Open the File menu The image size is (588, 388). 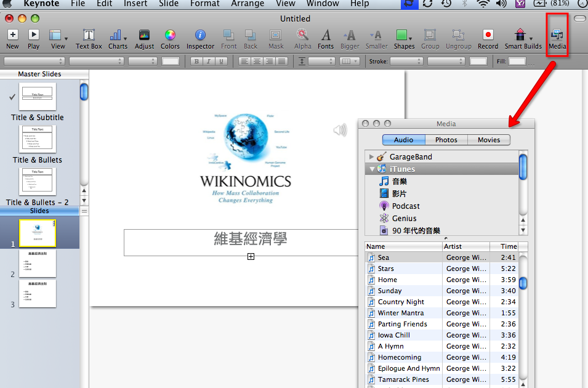point(78,4)
